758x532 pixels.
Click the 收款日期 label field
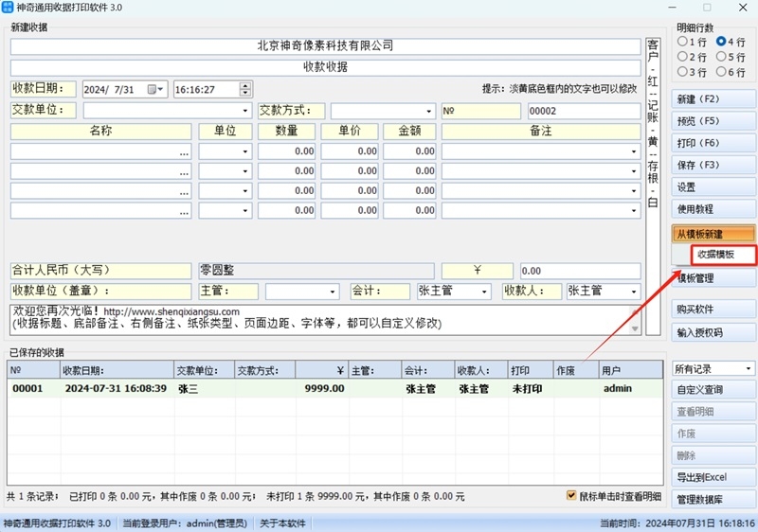pyautogui.click(x=43, y=89)
